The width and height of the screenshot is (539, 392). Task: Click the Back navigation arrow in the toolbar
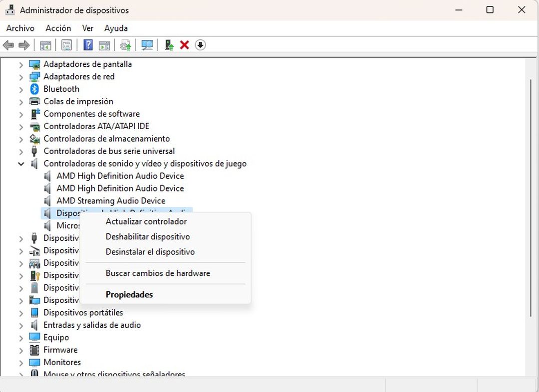[8, 45]
